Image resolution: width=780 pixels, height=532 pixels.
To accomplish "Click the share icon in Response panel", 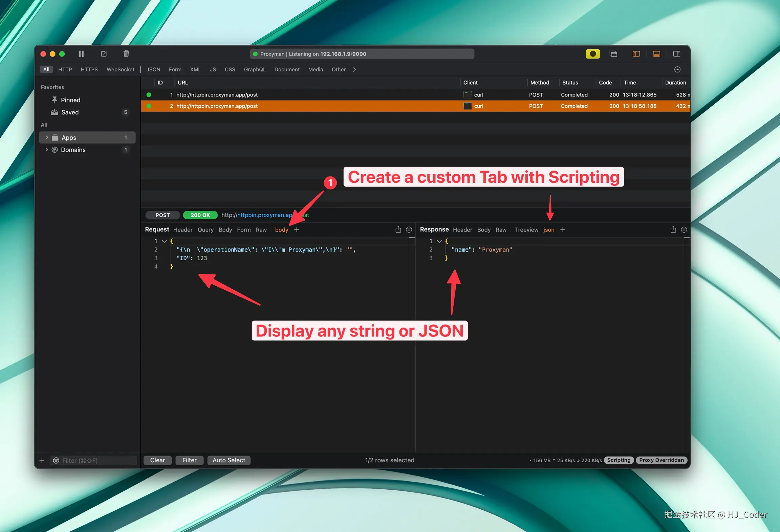I will click(x=673, y=230).
